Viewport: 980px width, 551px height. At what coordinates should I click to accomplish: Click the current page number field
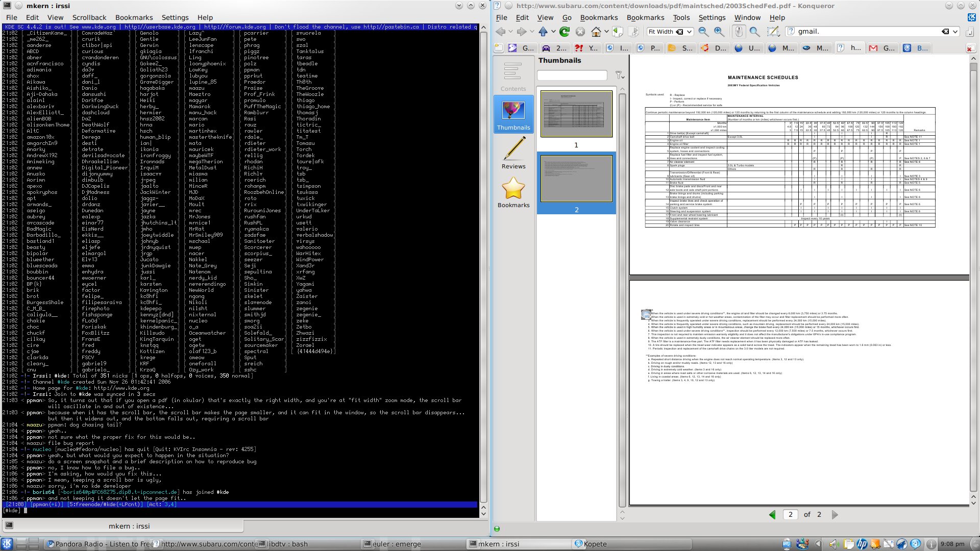790,515
